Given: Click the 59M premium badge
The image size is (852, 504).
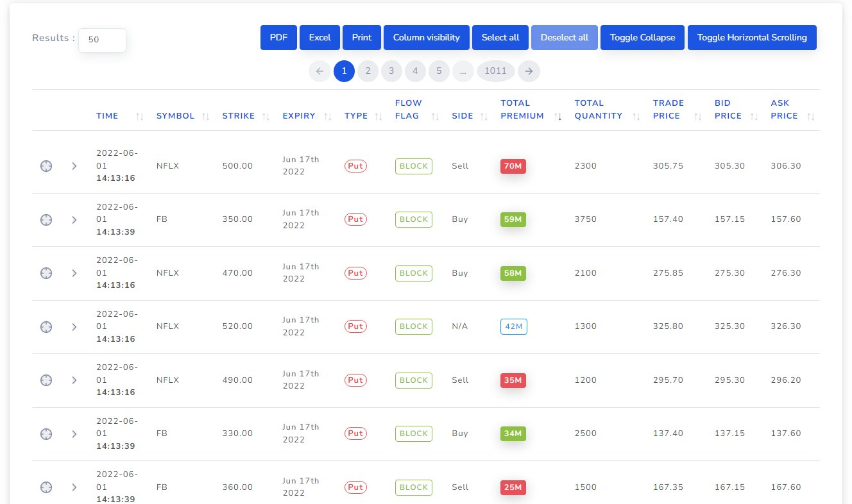Looking at the screenshot, I should 513,219.
